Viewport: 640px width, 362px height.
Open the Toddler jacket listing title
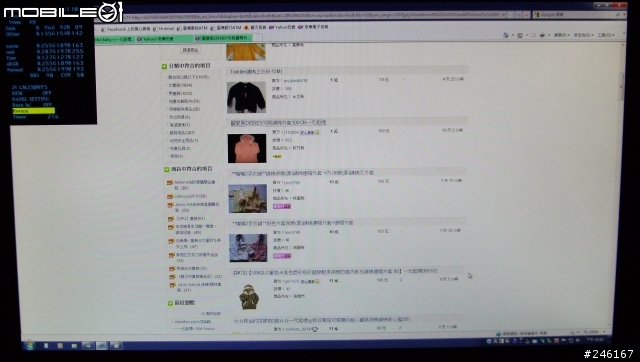(256, 71)
